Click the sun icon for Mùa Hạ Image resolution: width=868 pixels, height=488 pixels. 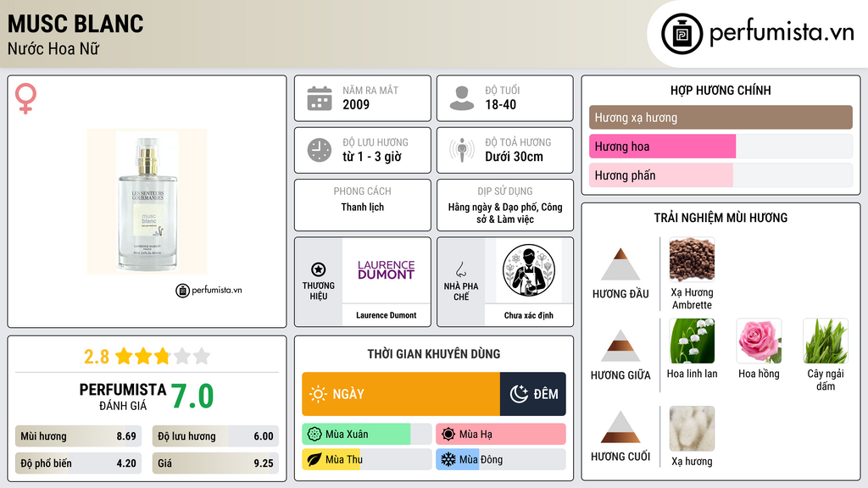[x=448, y=435]
